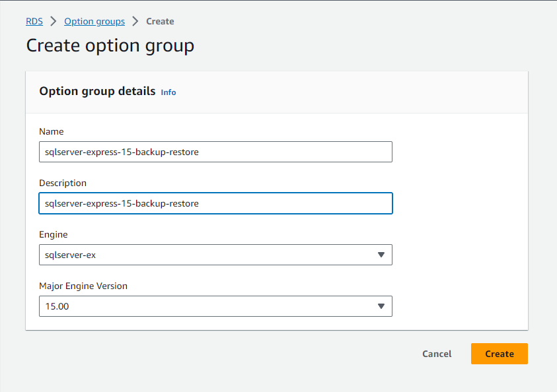Click the chevron separator after Option groups
The height and width of the screenshot is (392, 557).
[x=135, y=21]
